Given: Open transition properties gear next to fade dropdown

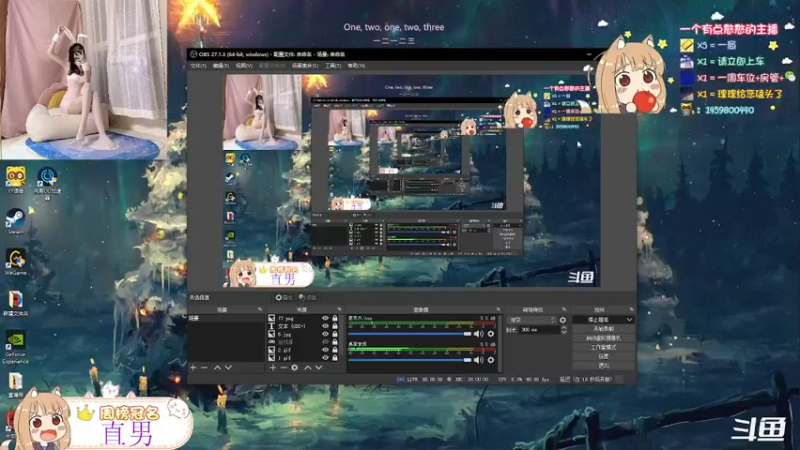Looking at the screenshot, I should tap(563, 320).
